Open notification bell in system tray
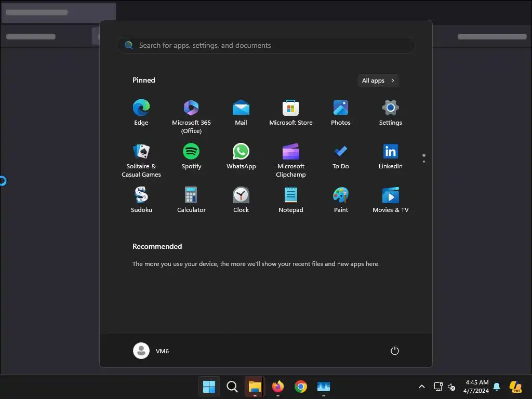Image resolution: width=532 pixels, height=399 pixels. pos(497,387)
